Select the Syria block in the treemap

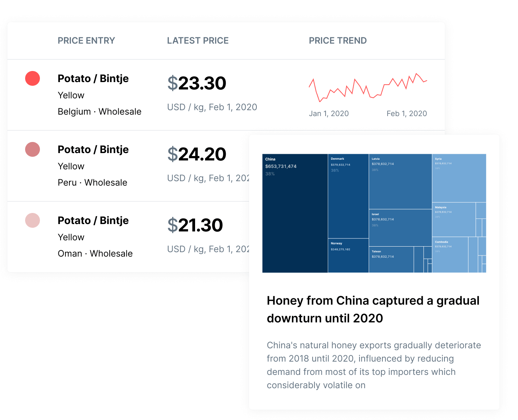459,178
